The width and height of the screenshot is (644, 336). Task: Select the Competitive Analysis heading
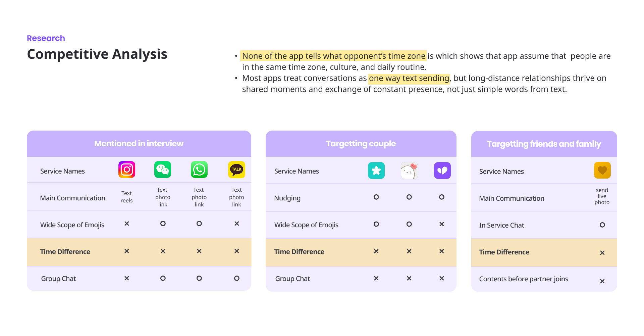[97, 54]
